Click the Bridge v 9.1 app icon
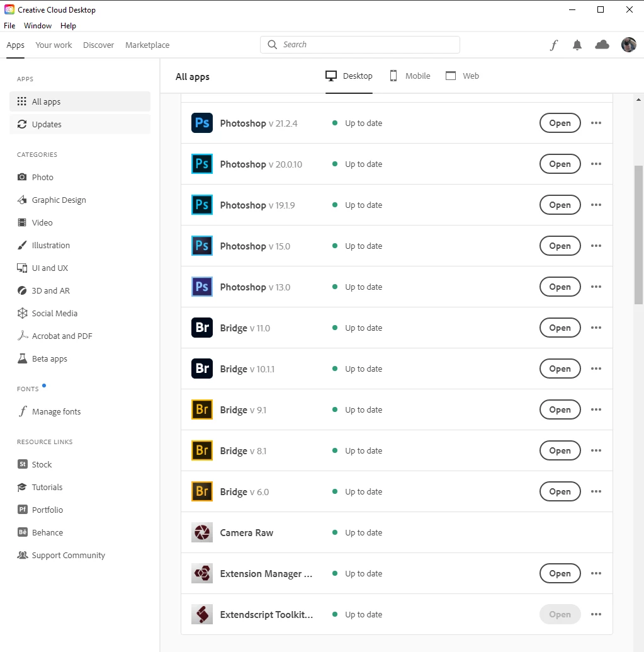 coord(202,409)
